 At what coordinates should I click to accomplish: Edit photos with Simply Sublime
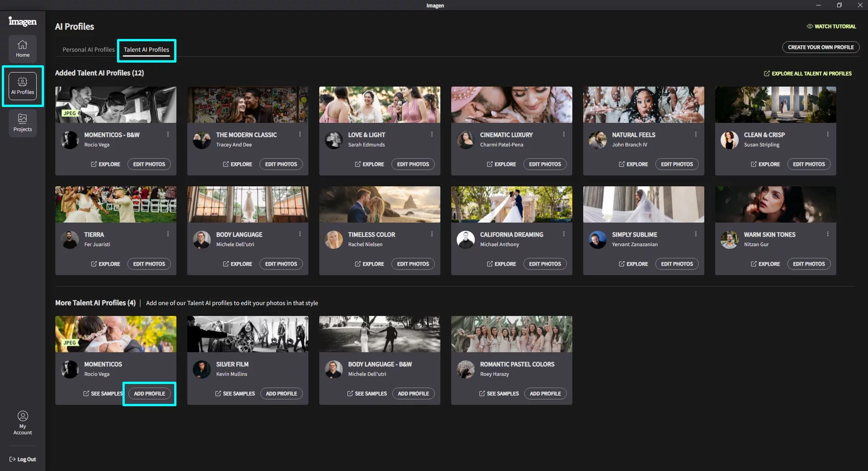click(x=677, y=264)
